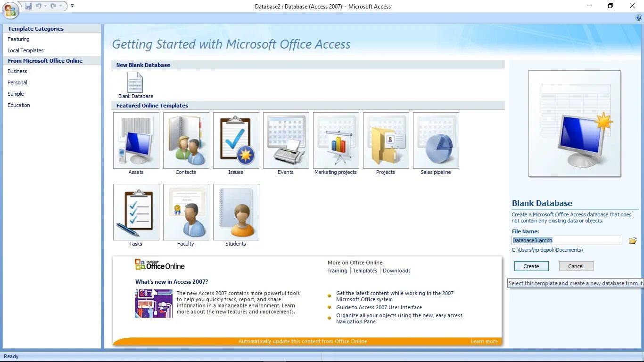The height and width of the screenshot is (362, 644).
Task: Open the Templates link on Office Online
Action: pos(365,271)
